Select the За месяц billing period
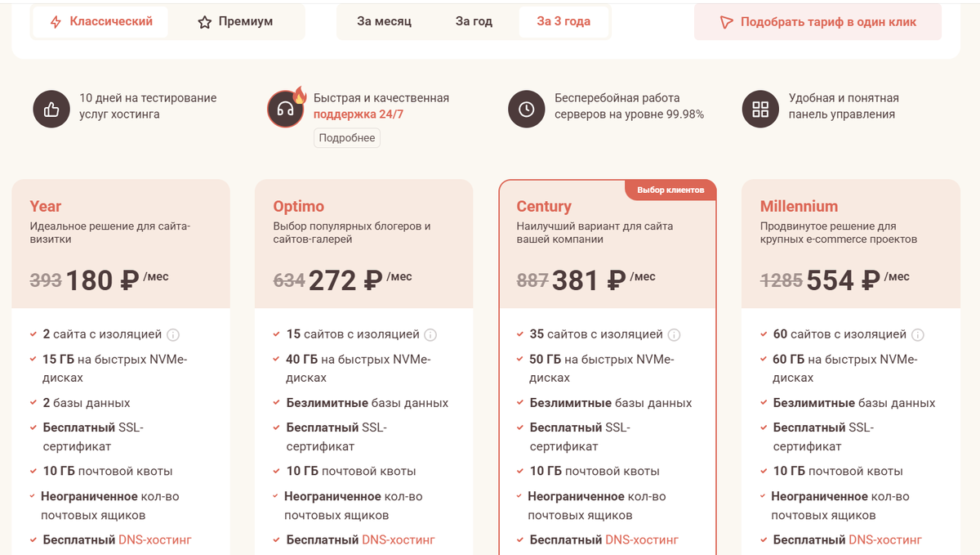The width and height of the screenshot is (980, 555). coord(384,22)
